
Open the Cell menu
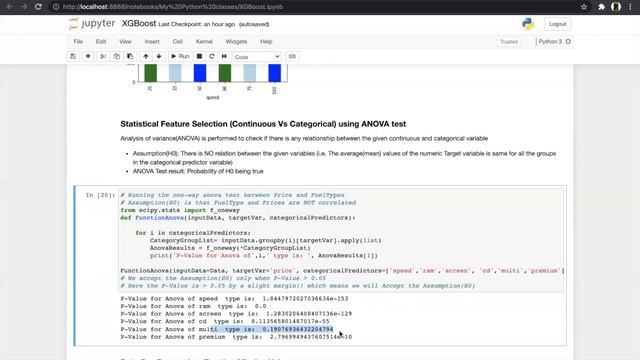click(178, 42)
